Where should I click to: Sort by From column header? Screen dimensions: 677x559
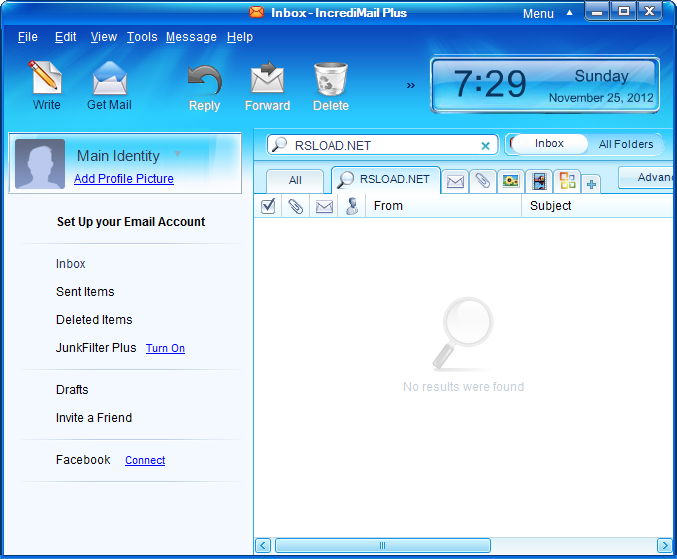pyautogui.click(x=443, y=206)
